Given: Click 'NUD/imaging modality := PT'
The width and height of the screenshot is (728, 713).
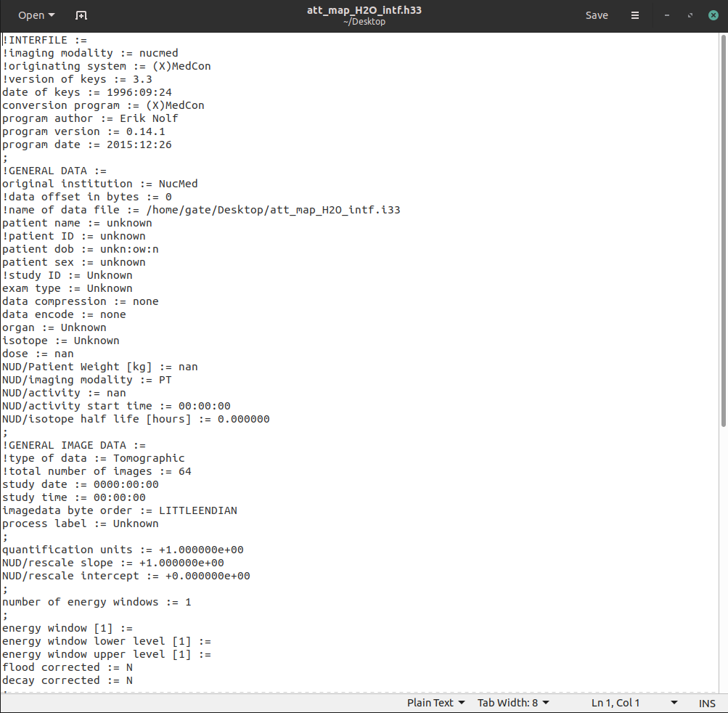Looking at the screenshot, I should [87, 380].
